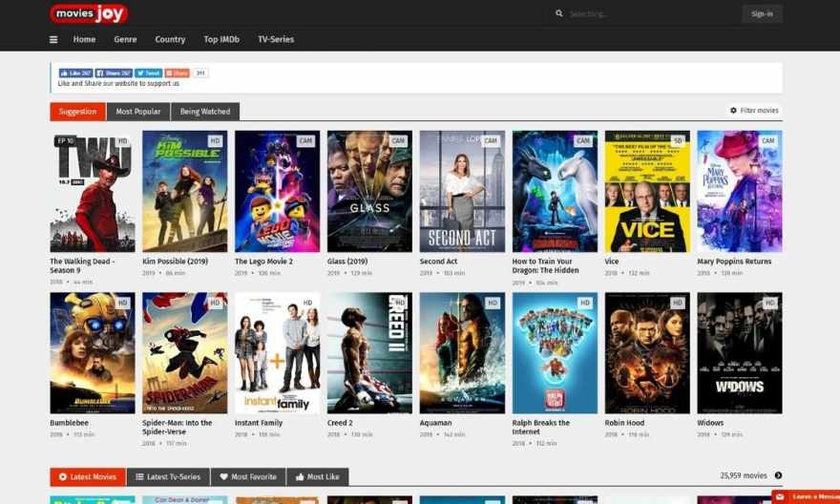
Task: Select the Latest Movies tab
Action: coord(88,476)
